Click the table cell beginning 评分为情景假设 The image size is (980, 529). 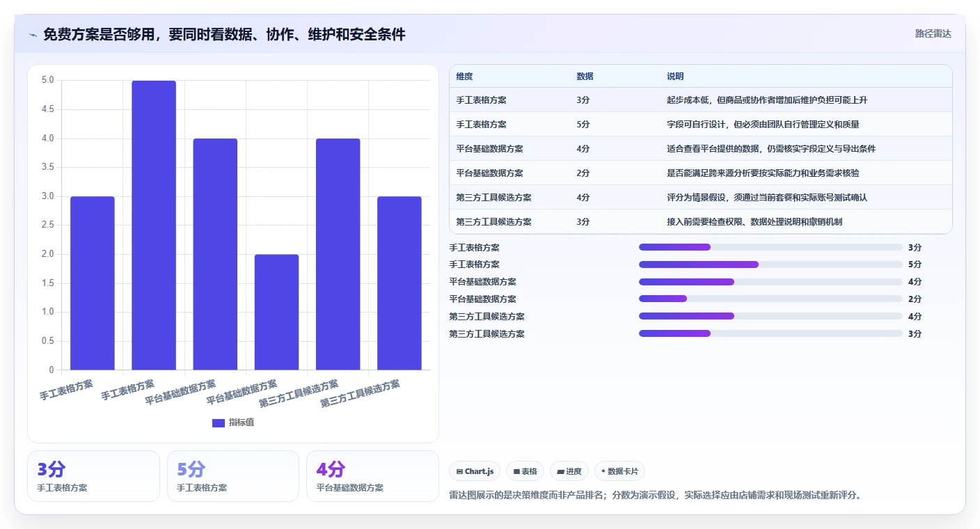[767, 198]
